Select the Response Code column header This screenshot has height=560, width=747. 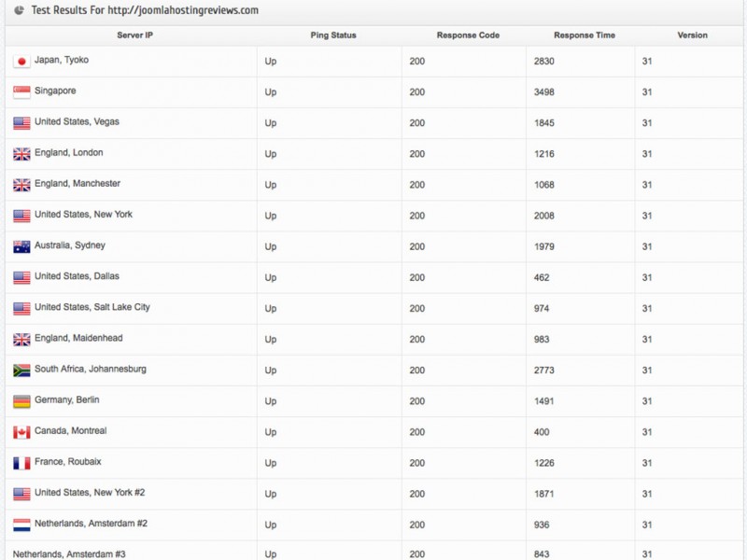coord(468,35)
